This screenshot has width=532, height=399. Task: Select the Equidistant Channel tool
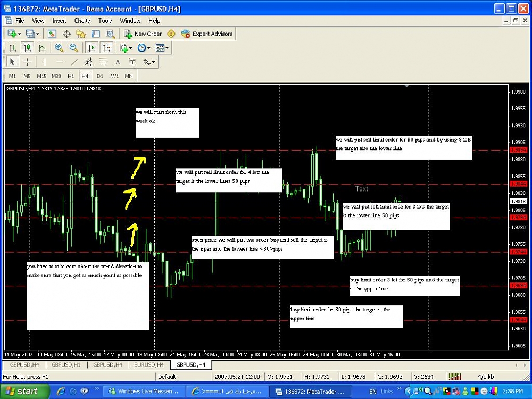tap(88, 62)
